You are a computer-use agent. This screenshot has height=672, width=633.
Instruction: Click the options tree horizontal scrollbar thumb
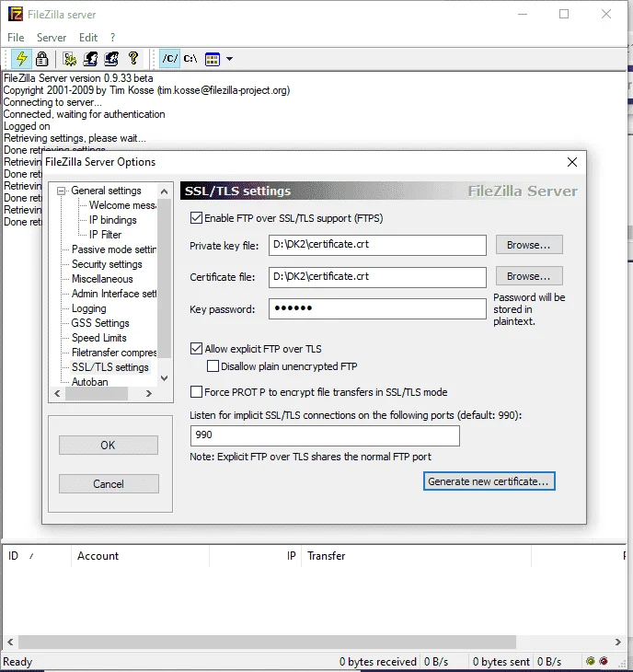97,393
